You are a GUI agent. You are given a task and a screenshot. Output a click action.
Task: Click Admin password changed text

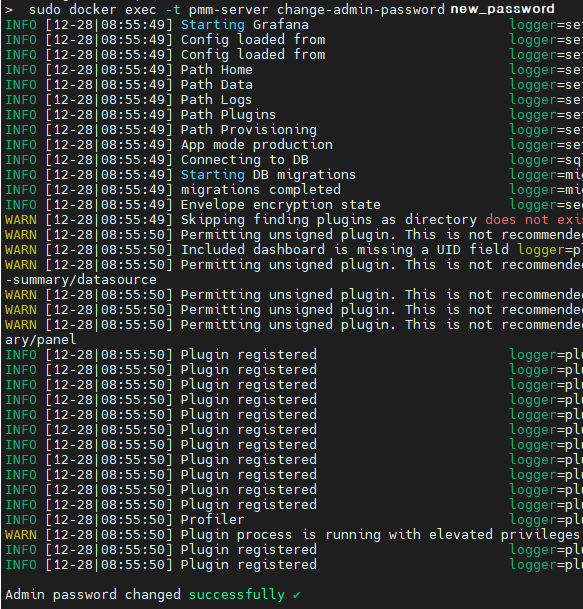(x=93, y=595)
